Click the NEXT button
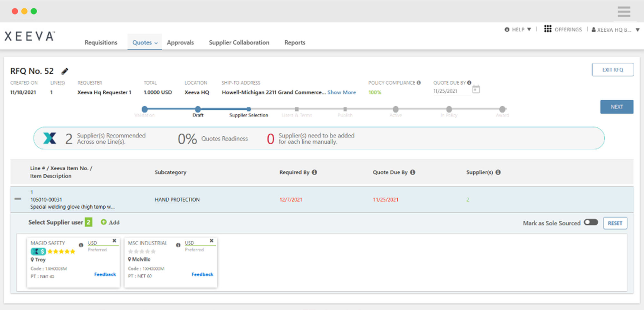This screenshot has width=644, height=310. 616,107
